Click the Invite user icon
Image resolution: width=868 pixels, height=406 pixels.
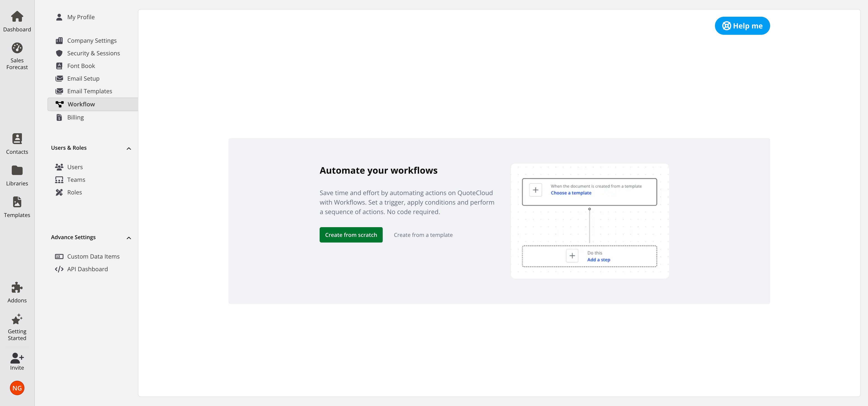(17, 358)
